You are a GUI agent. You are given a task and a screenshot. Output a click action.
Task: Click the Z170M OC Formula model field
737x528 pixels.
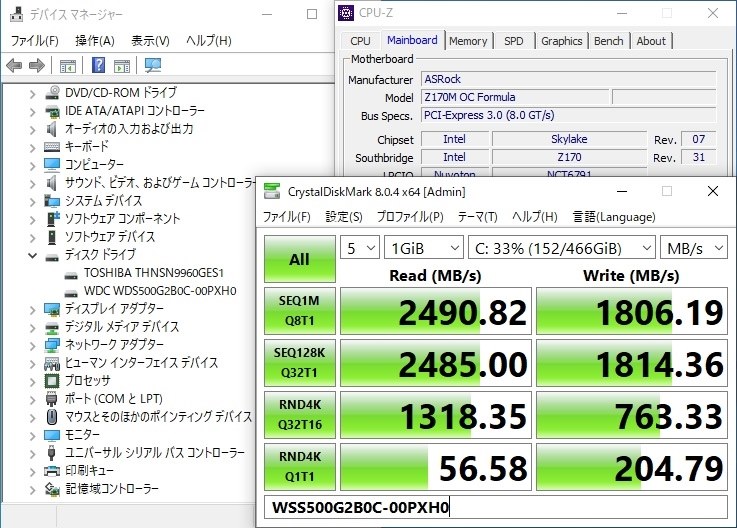pyautogui.click(x=515, y=97)
